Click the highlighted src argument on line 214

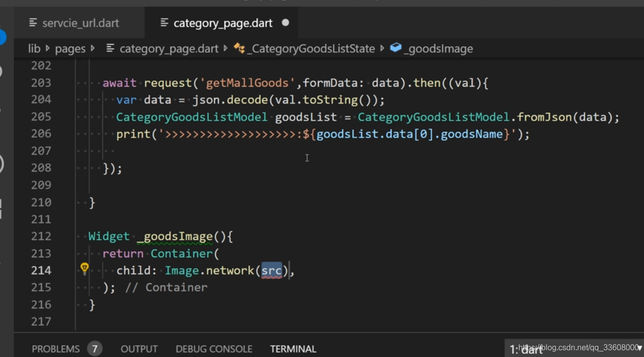(272, 270)
